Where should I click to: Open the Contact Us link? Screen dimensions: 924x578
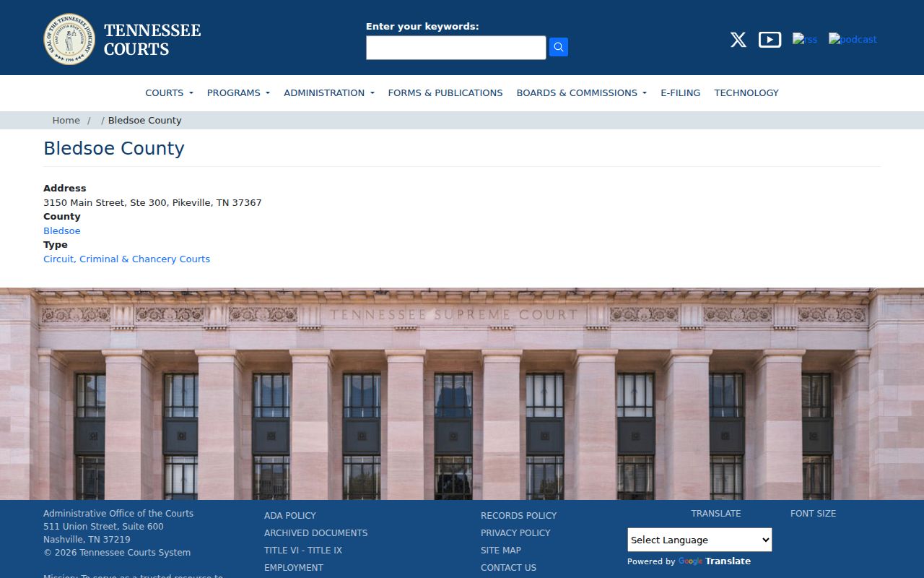(x=509, y=568)
